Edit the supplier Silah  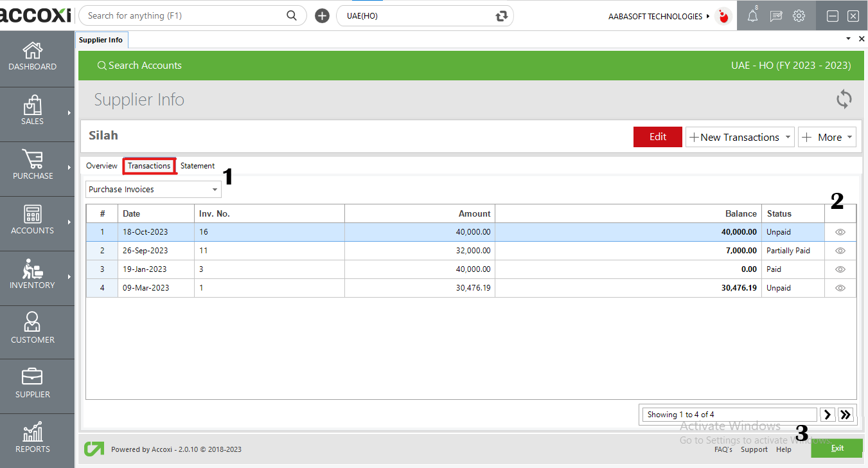[x=657, y=137]
